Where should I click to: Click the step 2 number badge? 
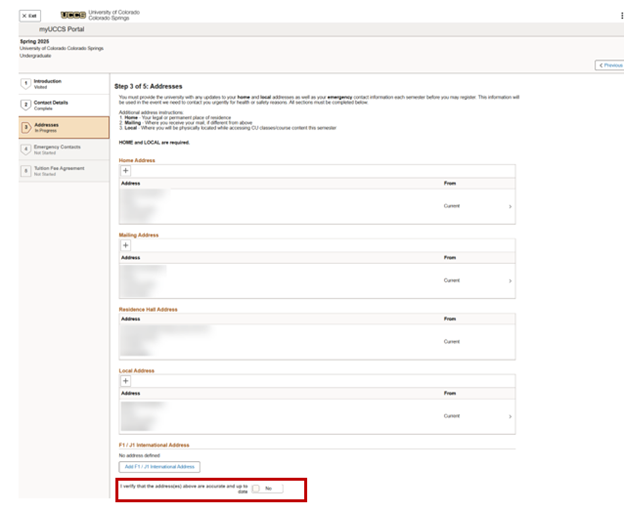[x=26, y=104]
